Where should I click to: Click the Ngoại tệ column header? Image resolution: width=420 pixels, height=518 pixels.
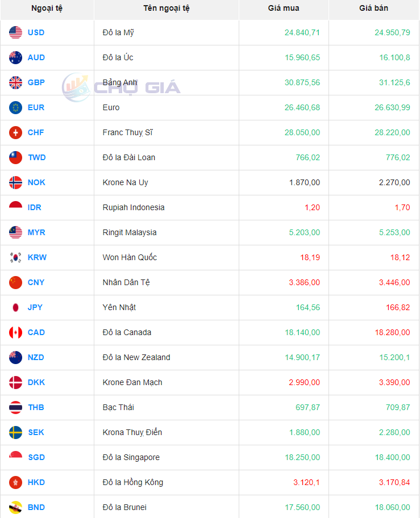(x=47, y=9)
